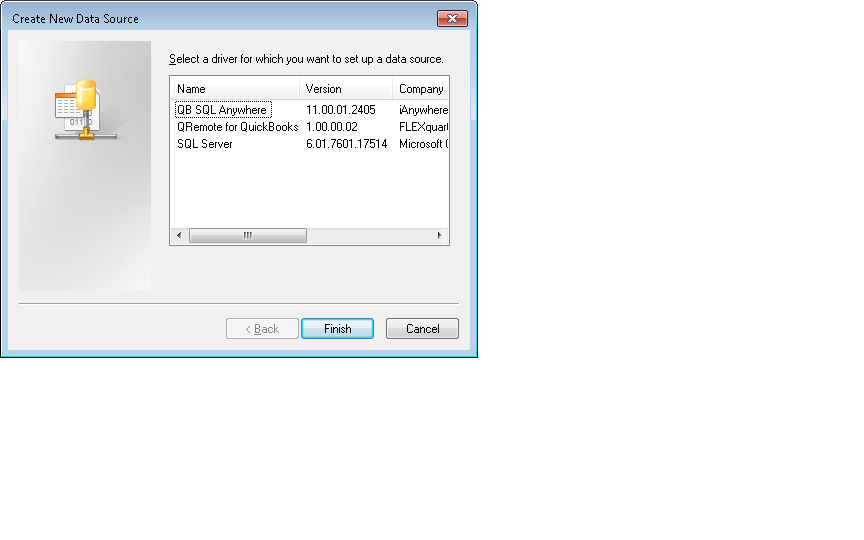
Task: Click the data source wizard database icon
Action: point(85,110)
